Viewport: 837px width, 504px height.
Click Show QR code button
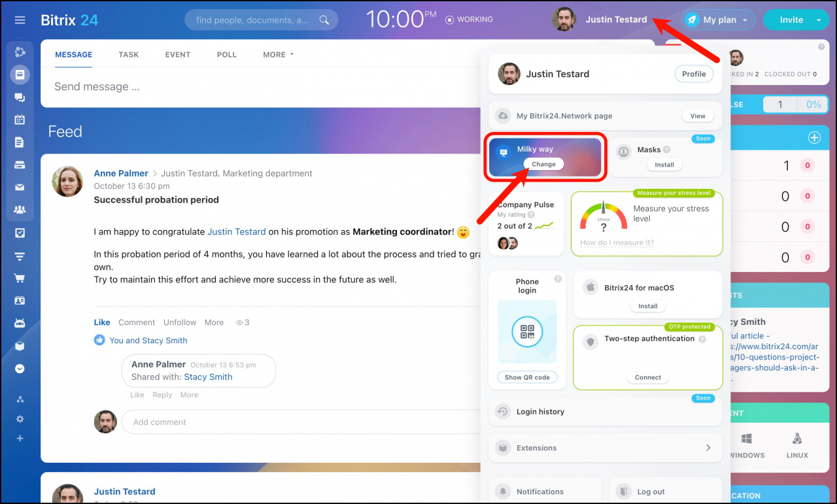click(527, 377)
